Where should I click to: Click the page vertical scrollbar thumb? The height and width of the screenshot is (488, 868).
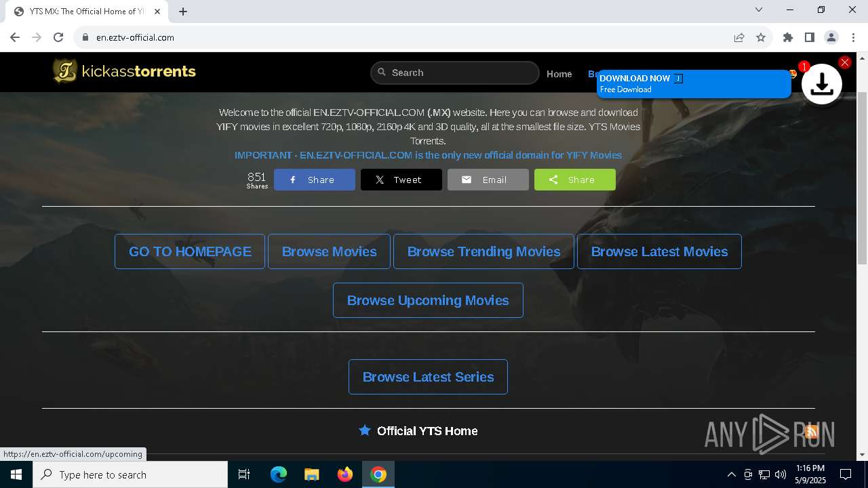(862, 178)
